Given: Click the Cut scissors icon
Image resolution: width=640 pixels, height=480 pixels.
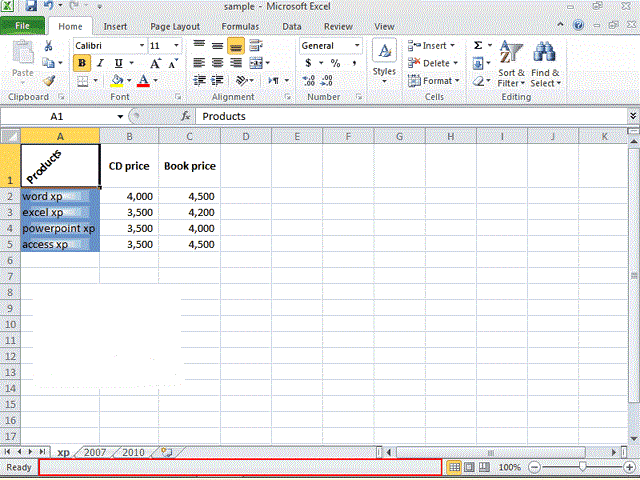Looking at the screenshot, I should coord(48,45).
